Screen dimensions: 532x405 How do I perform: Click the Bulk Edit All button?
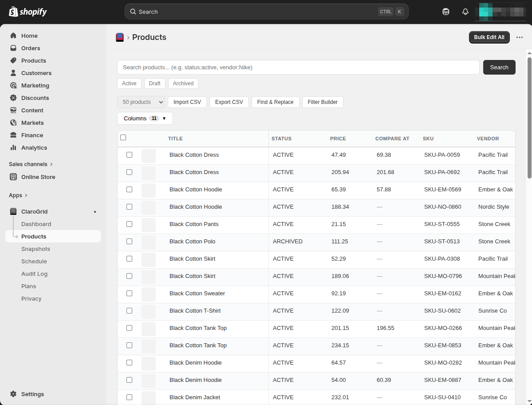click(x=489, y=37)
